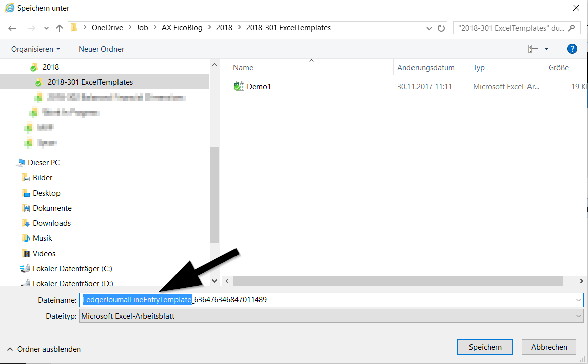Select Downloads folder in navigation tree

(51, 223)
